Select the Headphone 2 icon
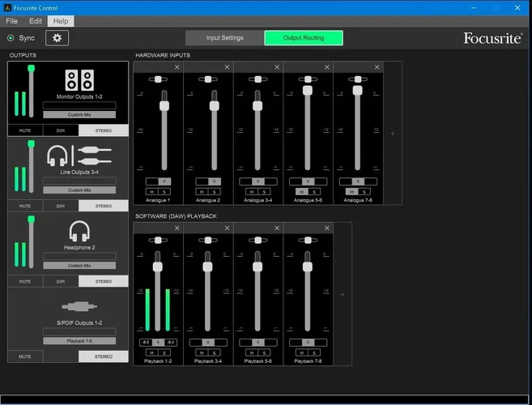Image resolution: width=532 pixels, height=405 pixels. pyautogui.click(x=79, y=231)
